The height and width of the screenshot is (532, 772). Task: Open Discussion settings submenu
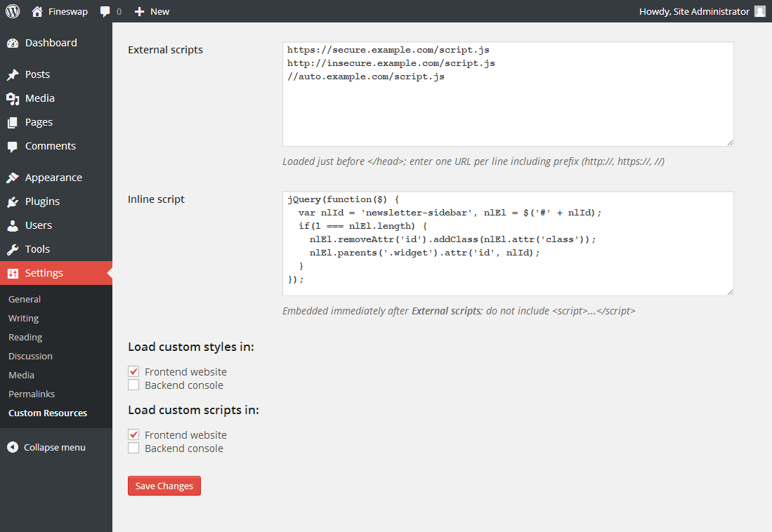coord(30,356)
